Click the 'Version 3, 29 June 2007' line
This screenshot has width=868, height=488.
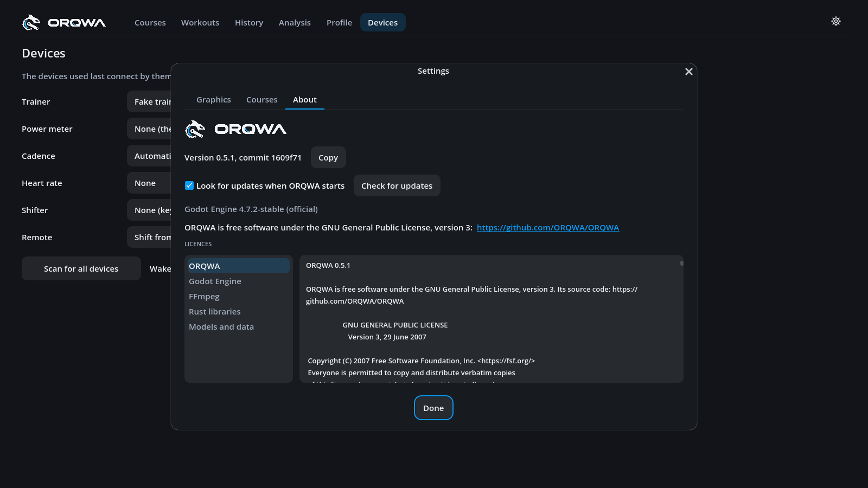387,337
